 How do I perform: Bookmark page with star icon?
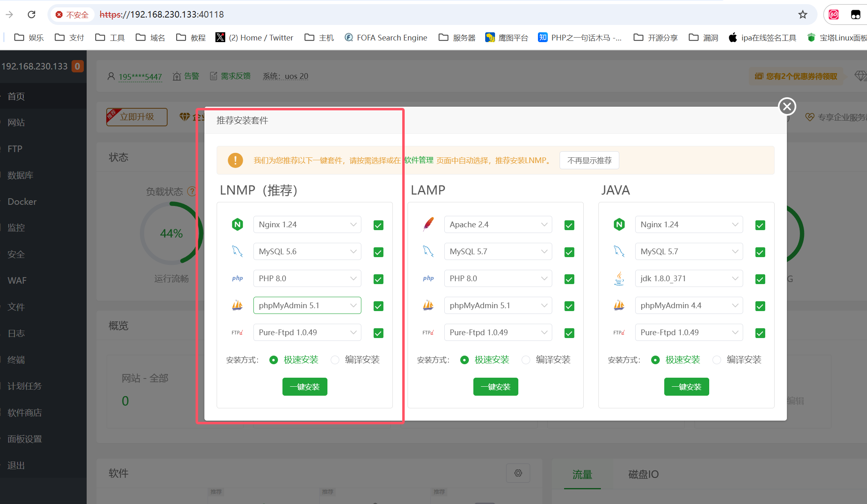(x=802, y=15)
